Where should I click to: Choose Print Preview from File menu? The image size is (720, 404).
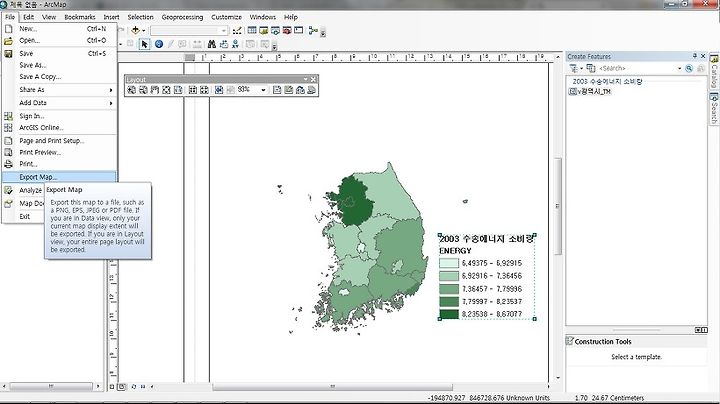click(x=59, y=152)
